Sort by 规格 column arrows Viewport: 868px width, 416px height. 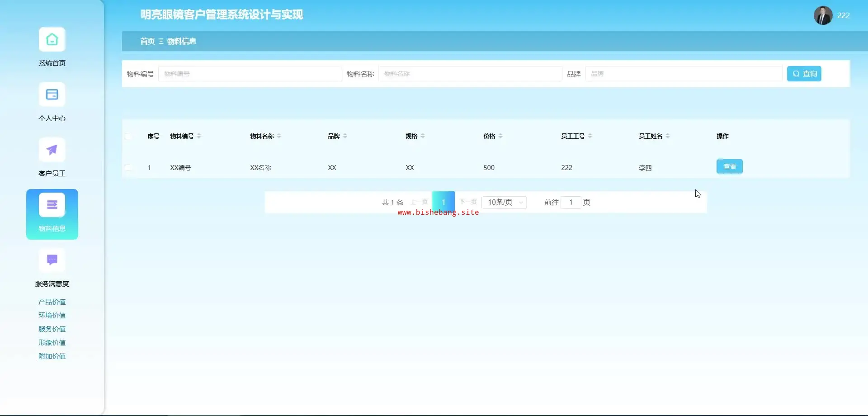(x=423, y=136)
